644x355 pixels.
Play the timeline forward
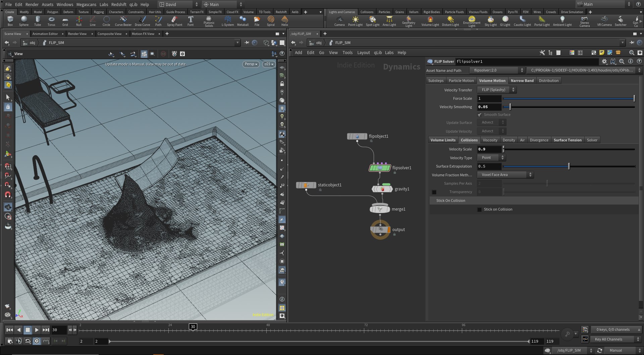coord(37,330)
